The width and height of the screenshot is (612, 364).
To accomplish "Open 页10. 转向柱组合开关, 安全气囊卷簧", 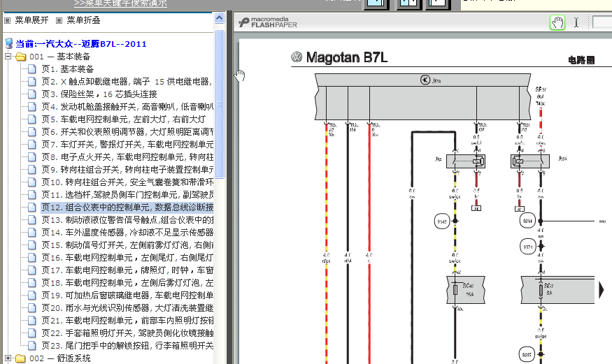I will [127, 182].
